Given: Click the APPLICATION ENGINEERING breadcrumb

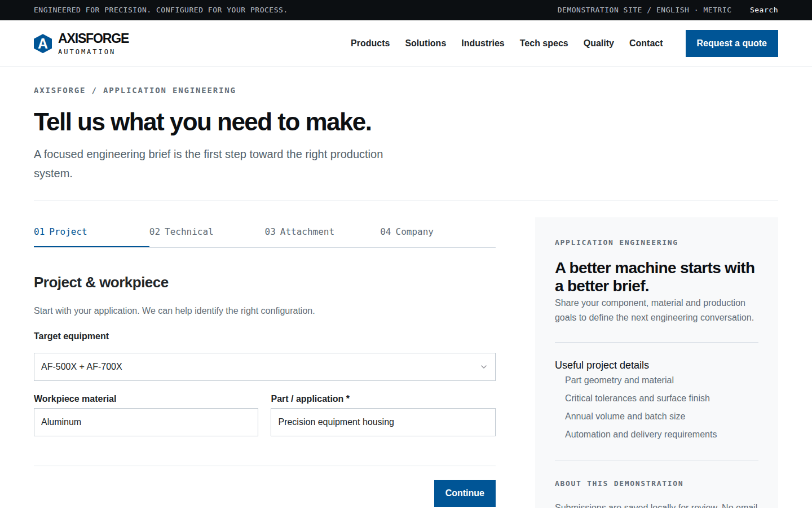Looking at the screenshot, I should [169, 90].
